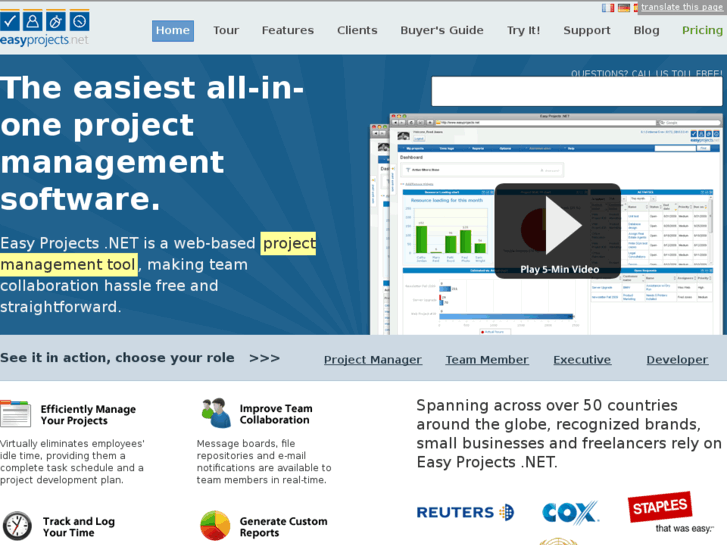
Task: Open the Pricing page
Action: [702, 31]
